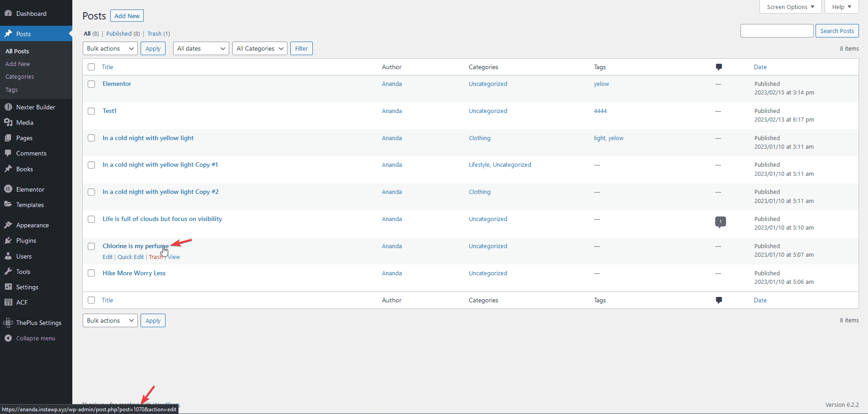Check the select-all posts checkbox
Image resolution: width=868 pixels, height=414 pixels.
point(91,66)
